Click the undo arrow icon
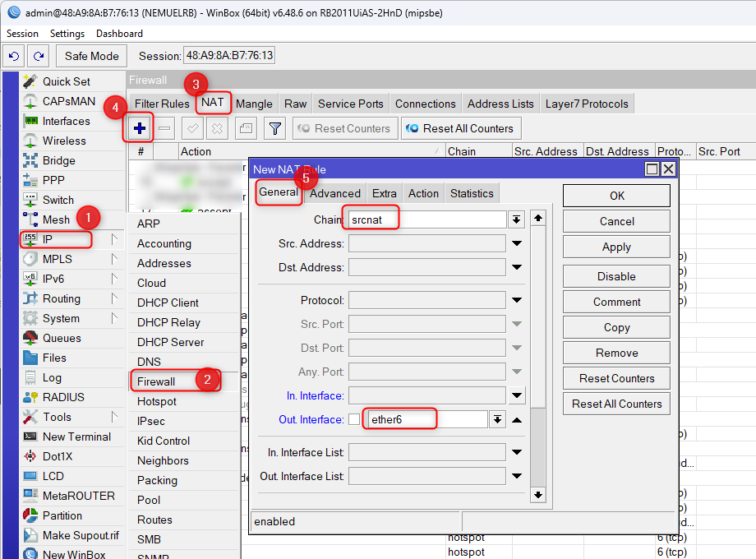Image resolution: width=756 pixels, height=559 pixels. point(14,56)
